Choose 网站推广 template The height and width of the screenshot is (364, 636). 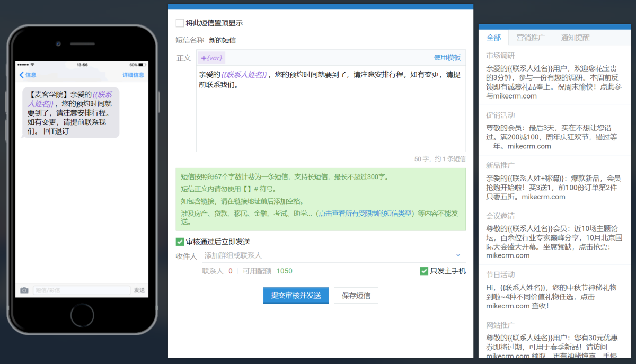(x=554, y=336)
